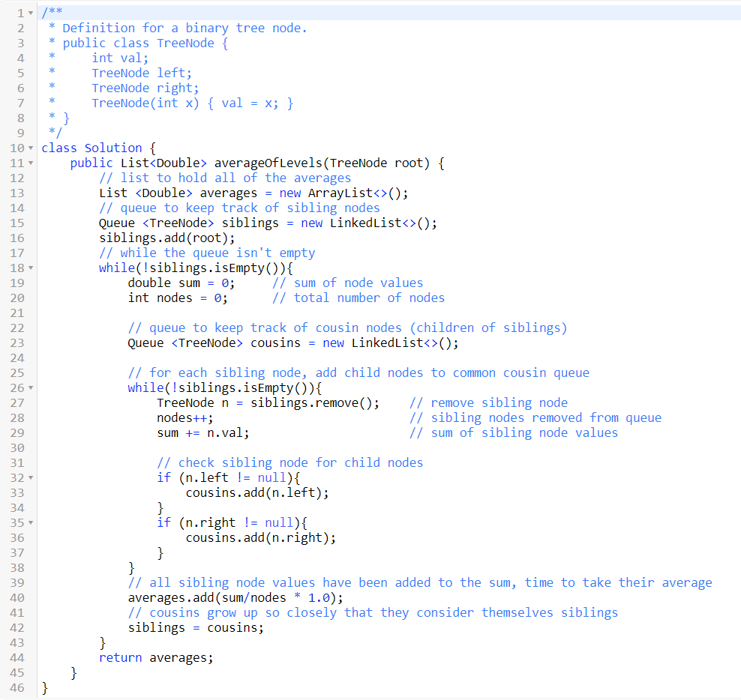
Task: Click 'cousins' variable declaration on line 23
Action: (275, 343)
